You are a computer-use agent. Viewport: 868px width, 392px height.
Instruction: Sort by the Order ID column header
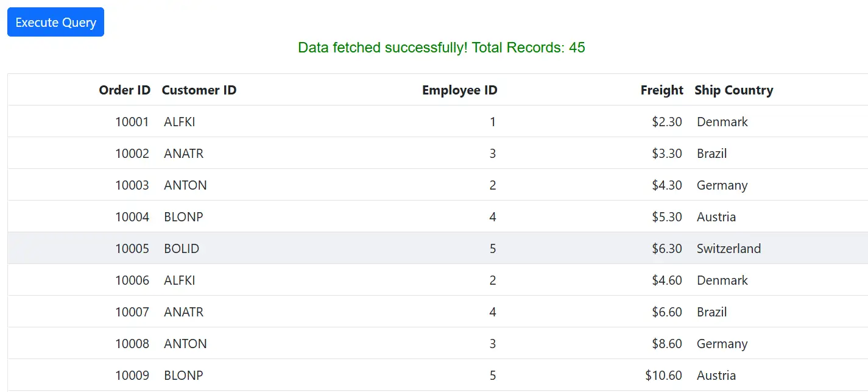[125, 90]
